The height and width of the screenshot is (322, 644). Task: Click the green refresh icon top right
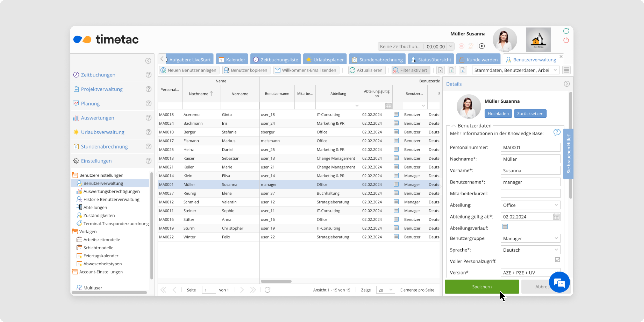(x=566, y=31)
